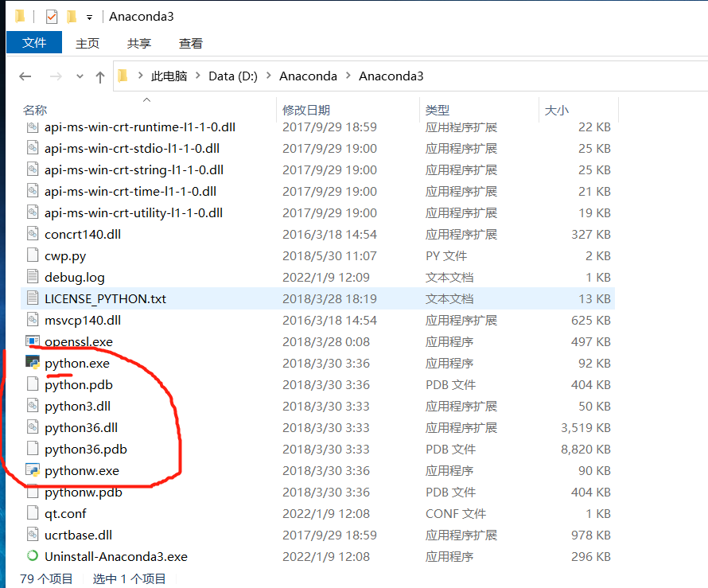708x588 pixels.
Task: Click the 选中 1 个项目 status text
Action: [x=129, y=578]
